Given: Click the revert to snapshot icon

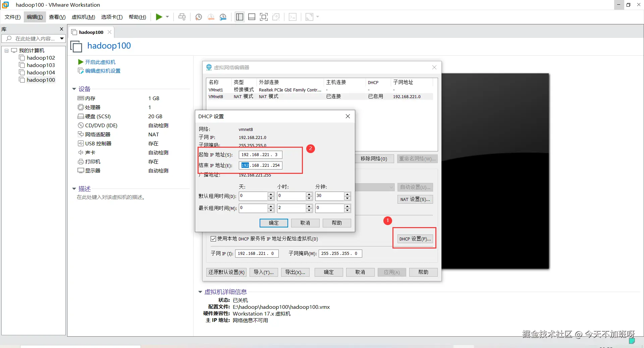Looking at the screenshot, I should [211, 17].
